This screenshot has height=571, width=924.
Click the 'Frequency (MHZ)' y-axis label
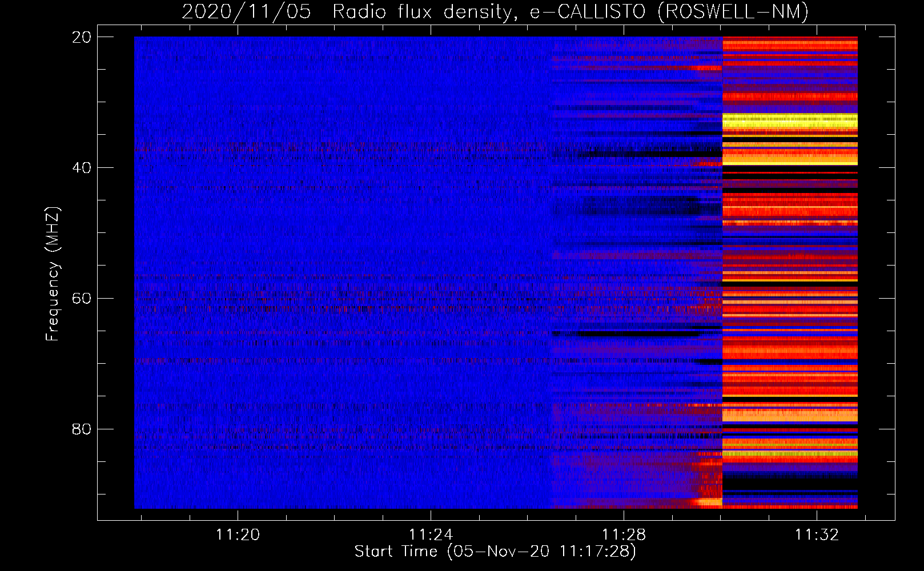52,274
